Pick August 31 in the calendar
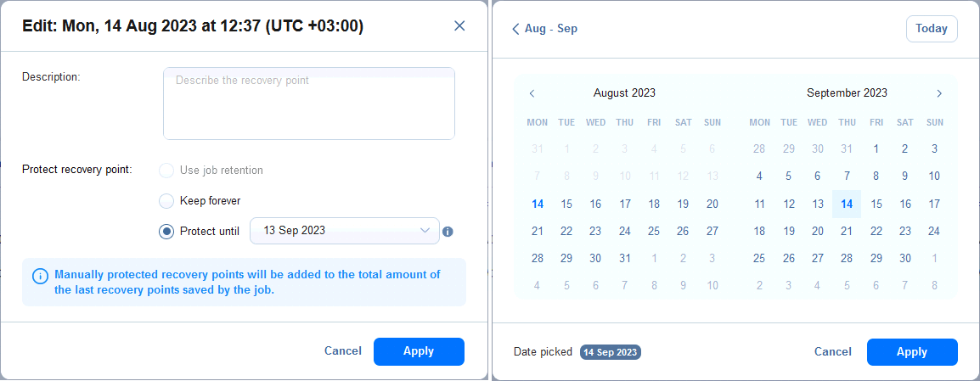This screenshot has height=381, width=980. pyautogui.click(x=624, y=258)
